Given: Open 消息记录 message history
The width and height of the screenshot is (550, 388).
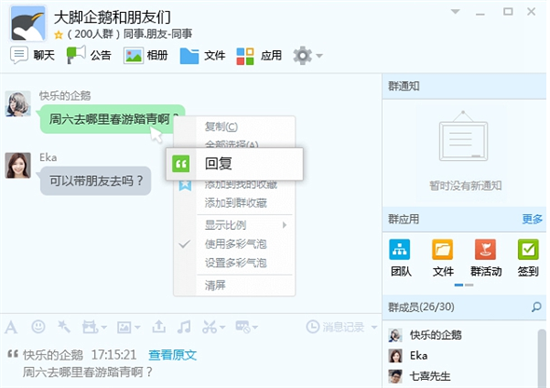Looking at the screenshot, I should pyautogui.click(x=335, y=327).
